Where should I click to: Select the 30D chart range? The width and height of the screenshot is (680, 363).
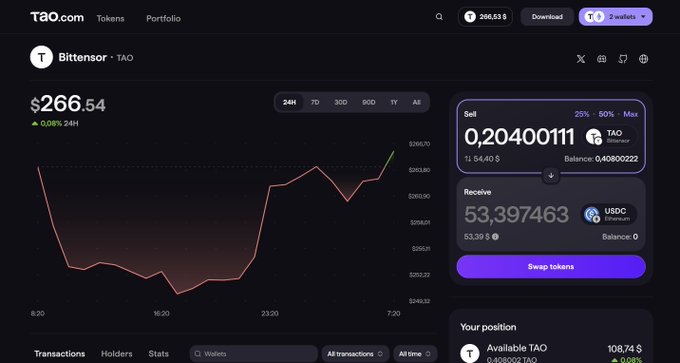click(x=340, y=102)
